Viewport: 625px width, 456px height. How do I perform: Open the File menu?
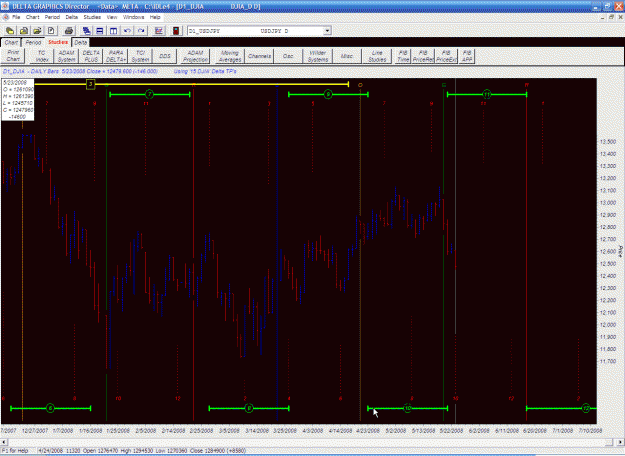[16, 17]
